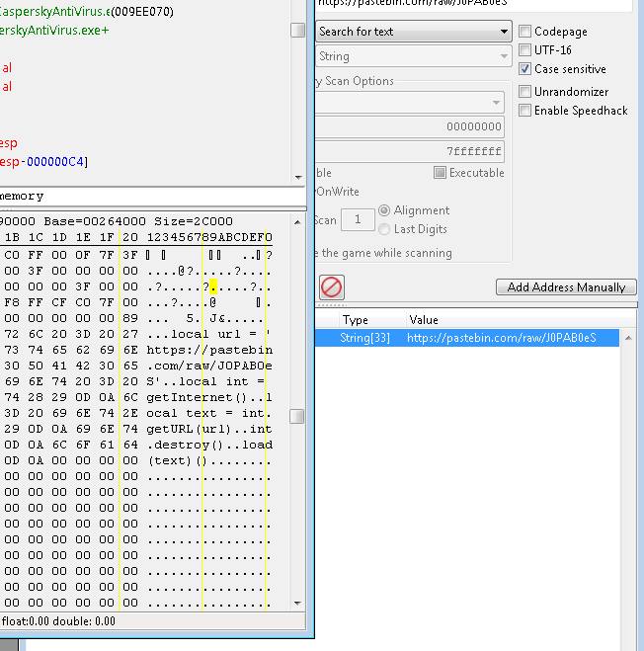The height and width of the screenshot is (651, 644).
Task: Click the scan stop address field 7fffffff
Action: (411, 152)
